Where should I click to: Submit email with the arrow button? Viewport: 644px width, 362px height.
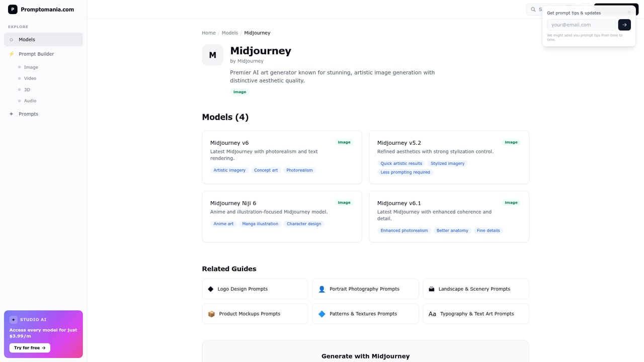[x=624, y=25]
